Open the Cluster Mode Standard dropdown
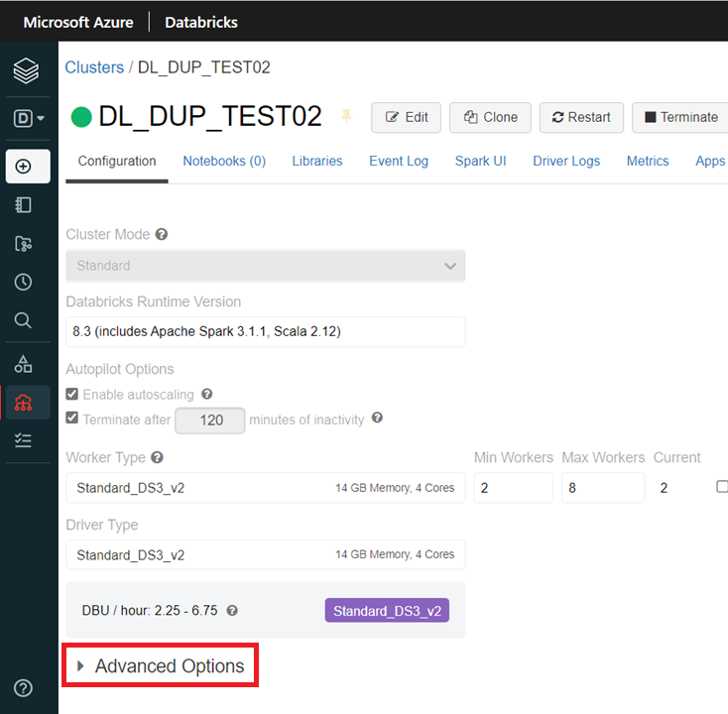The height and width of the screenshot is (714, 728). point(266,266)
